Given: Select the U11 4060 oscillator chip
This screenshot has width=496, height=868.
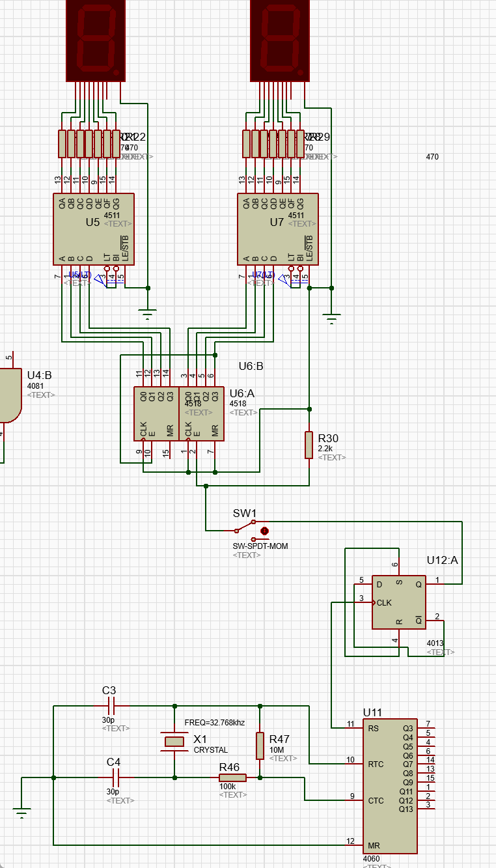Looking at the screenshot, I should click(390, 787).
